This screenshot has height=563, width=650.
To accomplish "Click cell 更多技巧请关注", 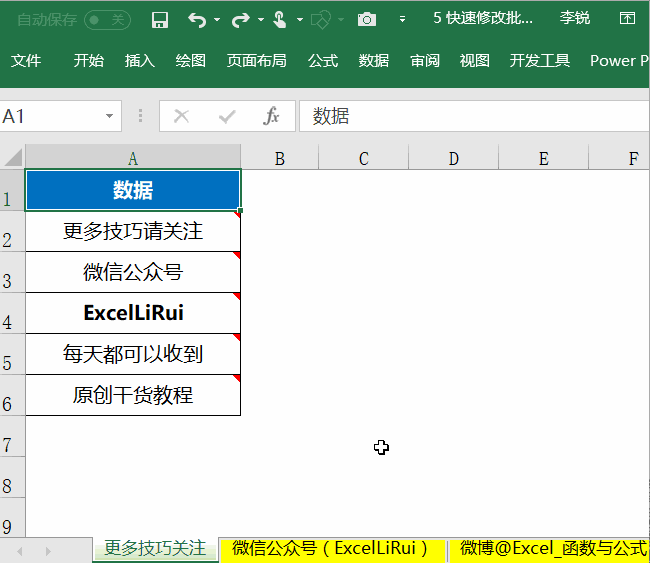I will 133,231.
